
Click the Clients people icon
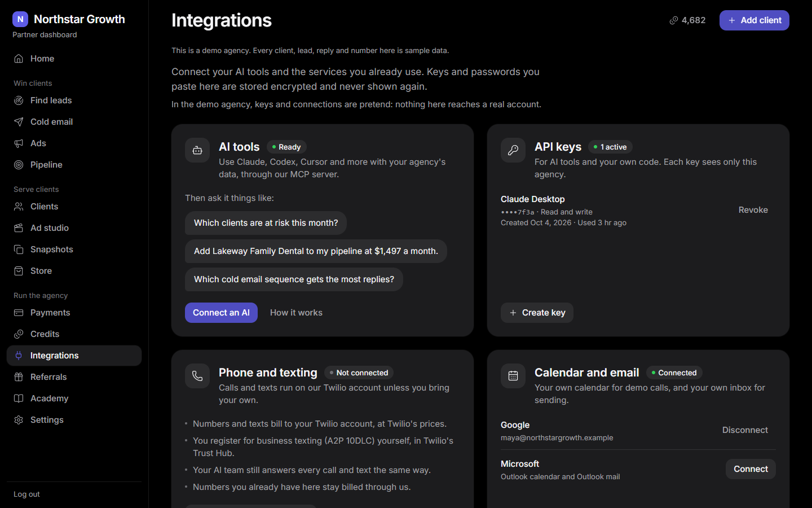point(19,207)
